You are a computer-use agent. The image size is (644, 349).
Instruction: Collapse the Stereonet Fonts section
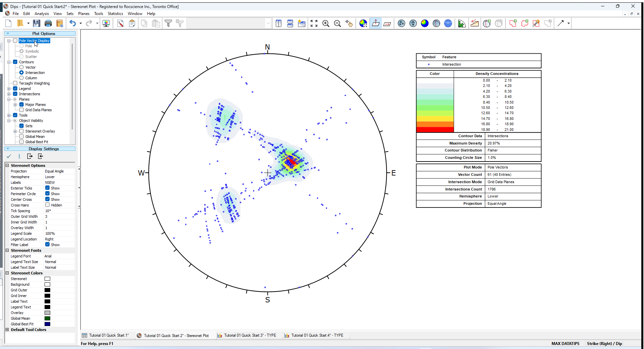click(x=7, y=250)
